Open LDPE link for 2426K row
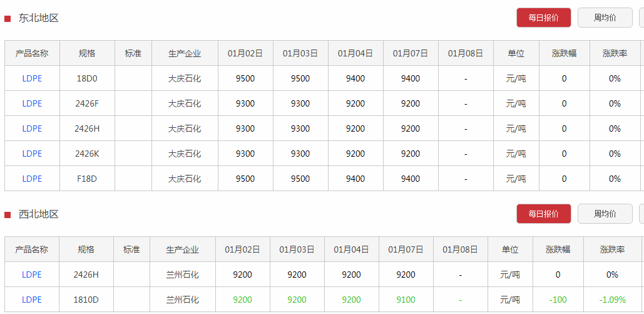This screenshot has height=314, width=644. 32,154
